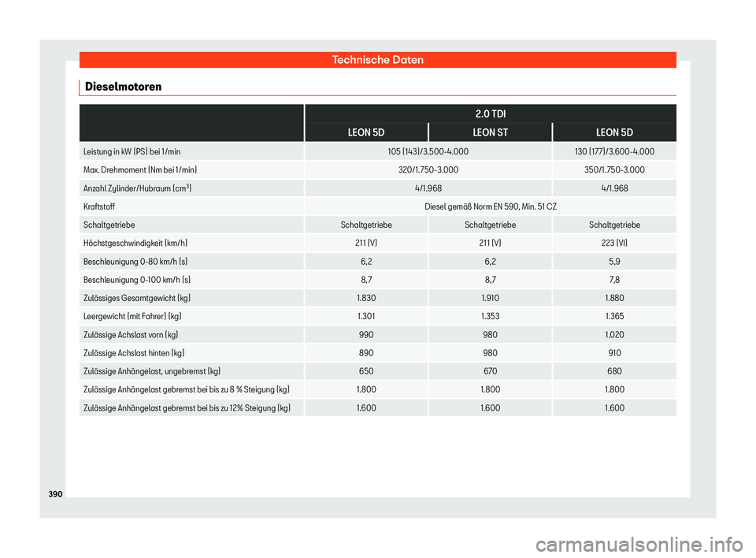Select the Leergewicht value '1.365'
The image size is (756, 558).
point(614,317)
